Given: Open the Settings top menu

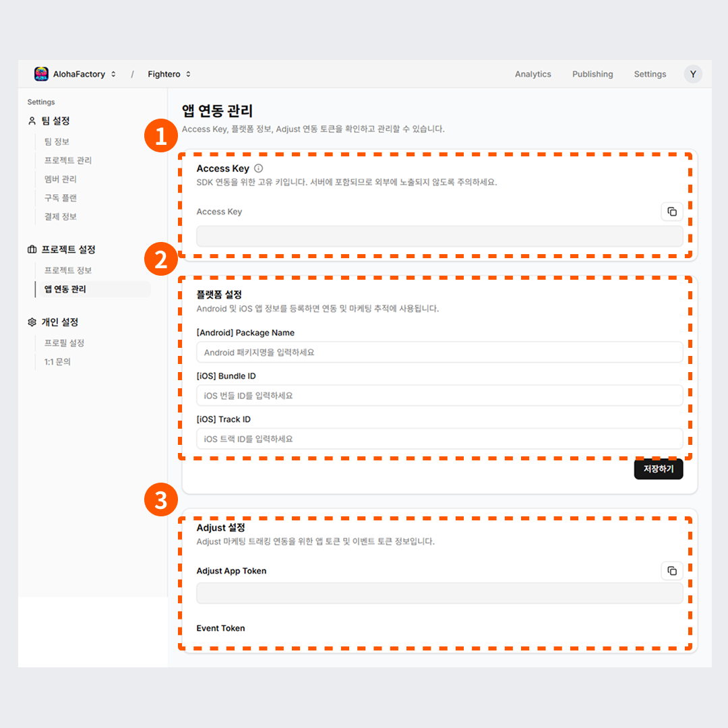Looking at the screenshot, I should click(x=650, y=74).
